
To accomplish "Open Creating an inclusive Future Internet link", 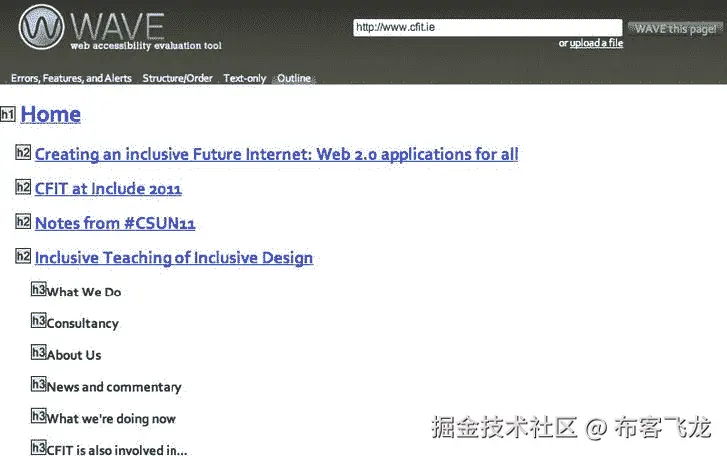I will coord(276,154).
